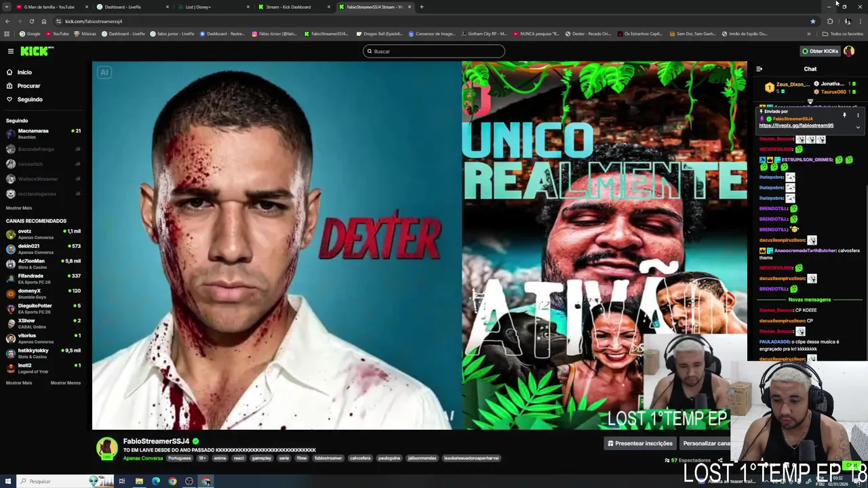Open recommended channel DiegutoPotter
Screen dimensions: 868x488
(43, 308)
